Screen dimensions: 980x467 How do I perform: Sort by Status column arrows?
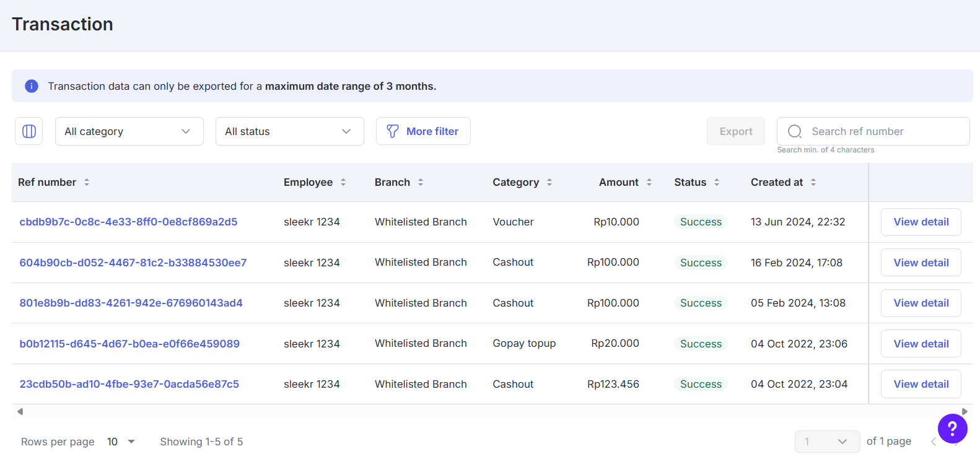tap(717, 182)
